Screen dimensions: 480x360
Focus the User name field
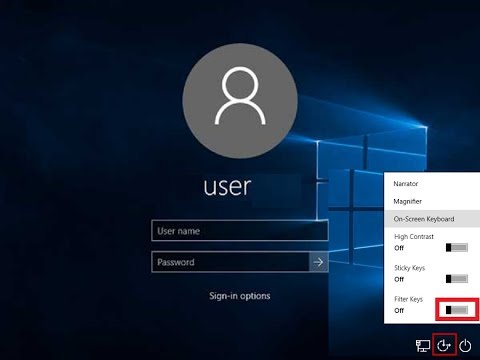point(240,231)
